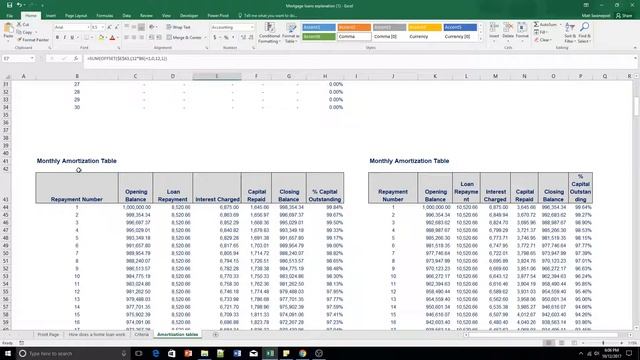
Task: Switch to the Developer tab
Action: tap(189, 16)
